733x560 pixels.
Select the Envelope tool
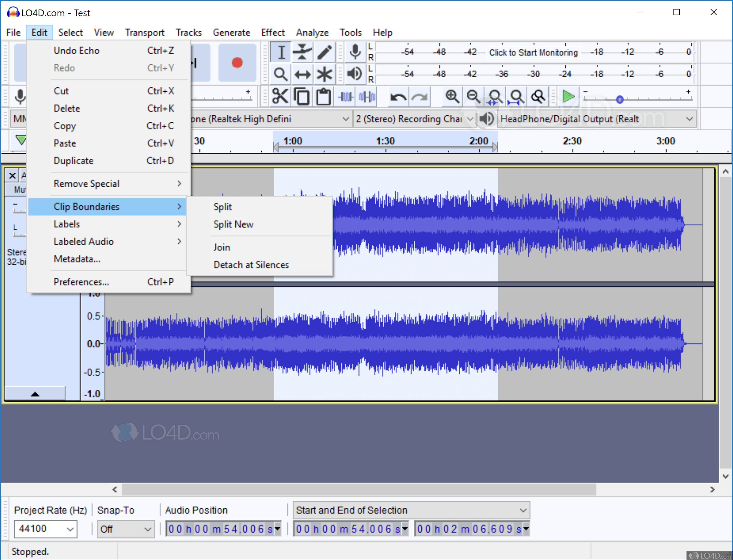click(302, 52)
